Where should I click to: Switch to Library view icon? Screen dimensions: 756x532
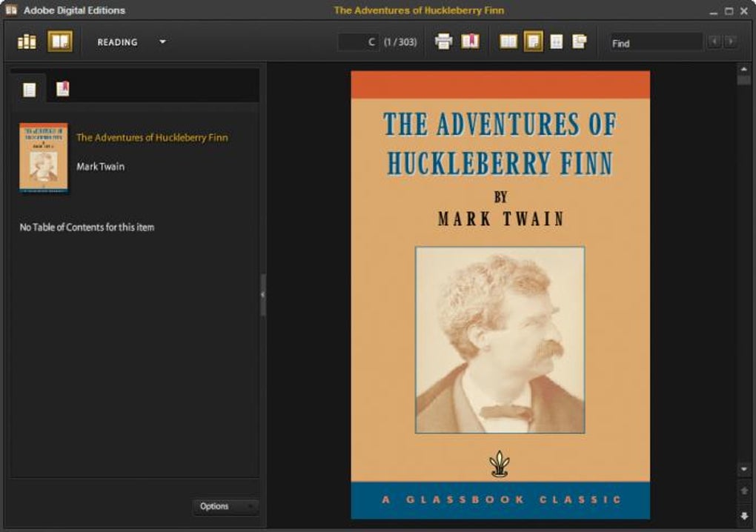[27, 42]
